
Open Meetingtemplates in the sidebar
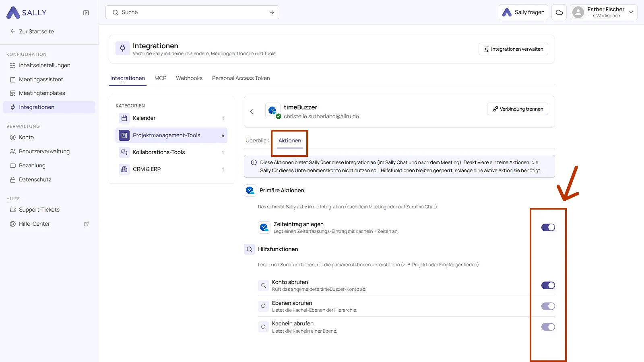coord(49,93)
